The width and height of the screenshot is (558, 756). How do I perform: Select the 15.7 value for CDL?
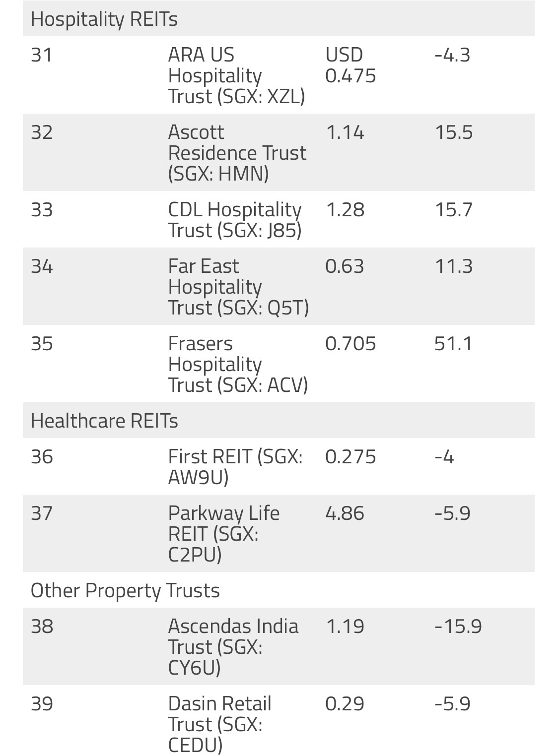click(x=453, y=210)
